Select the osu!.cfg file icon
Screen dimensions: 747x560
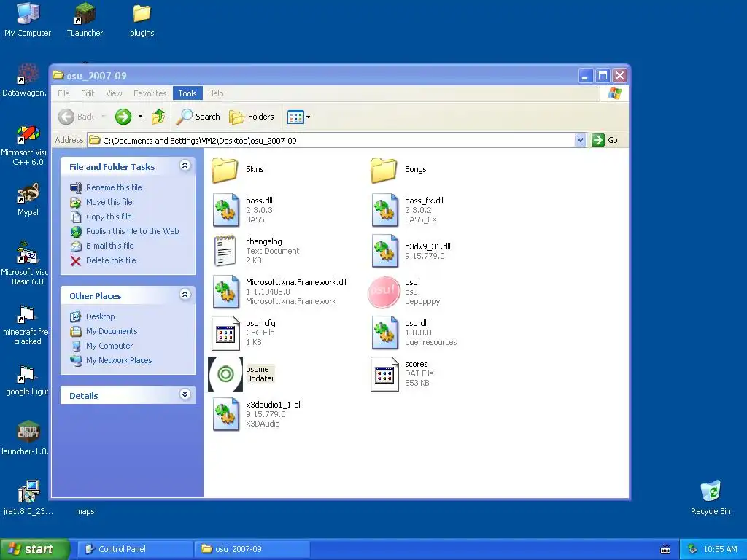tap(226, 332)
